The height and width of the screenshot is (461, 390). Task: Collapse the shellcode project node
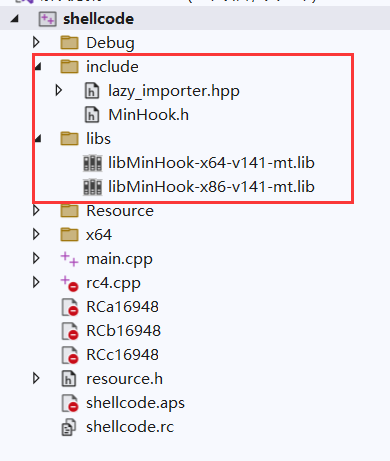14,19
